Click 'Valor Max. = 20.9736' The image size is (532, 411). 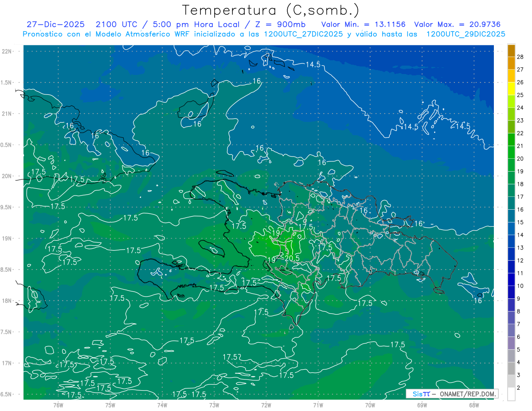[457, 24]
